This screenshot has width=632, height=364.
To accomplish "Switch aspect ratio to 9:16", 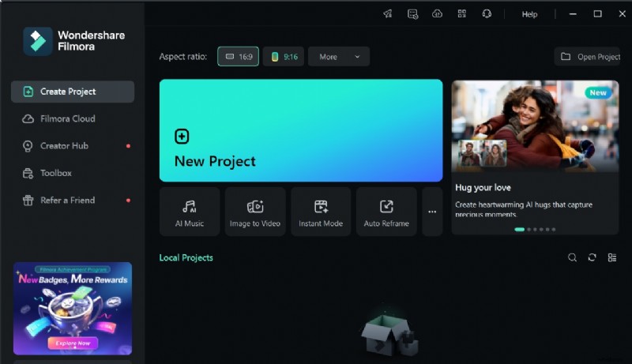I will pyautogui.click(x=284, y=57).
